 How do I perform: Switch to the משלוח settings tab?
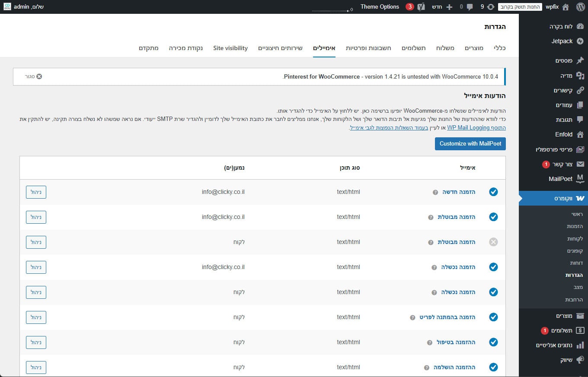[x=445, y=48]
